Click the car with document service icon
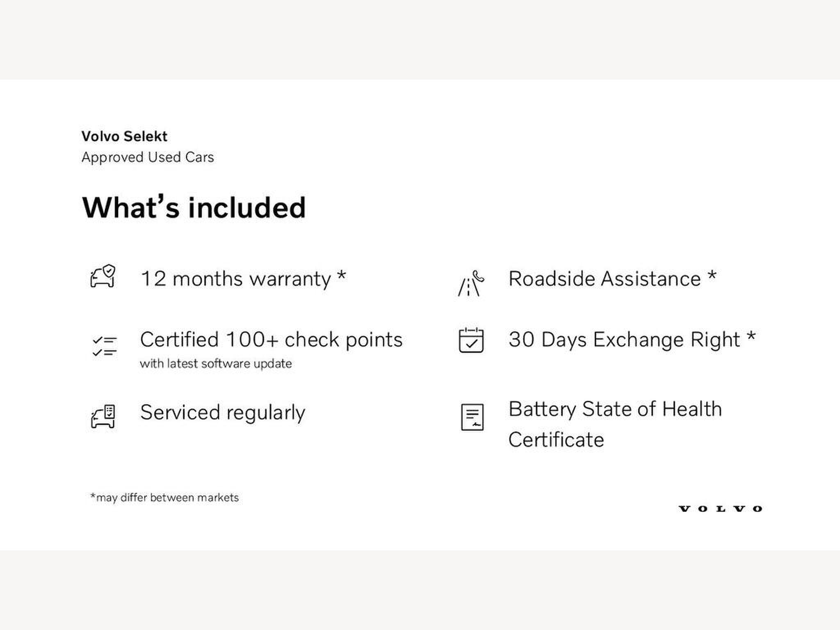Viewport: 840px width, 630px height. (103, 417)
